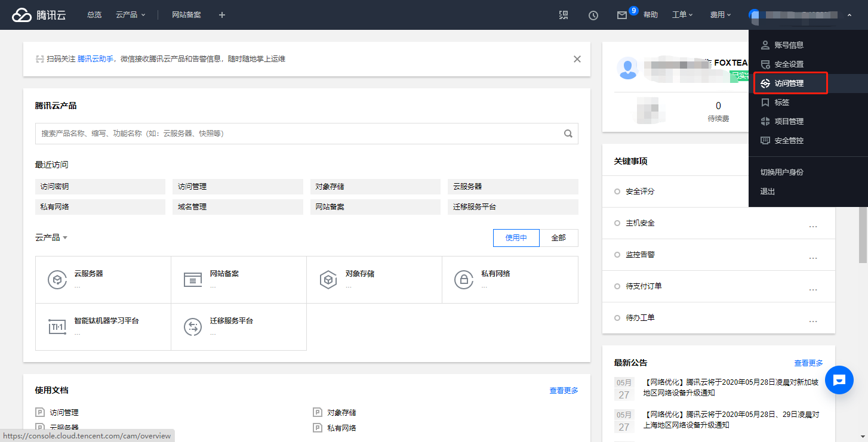
Task: Expand the 云产品 menu in top navigation
Action: point(130,15)
